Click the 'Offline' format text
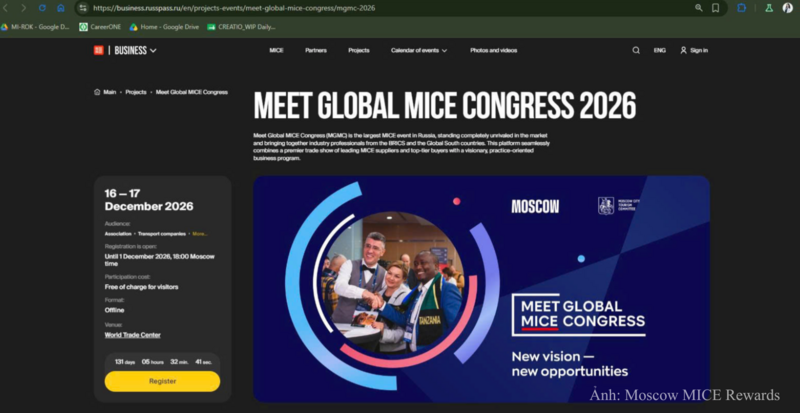 tap(114, 310)
